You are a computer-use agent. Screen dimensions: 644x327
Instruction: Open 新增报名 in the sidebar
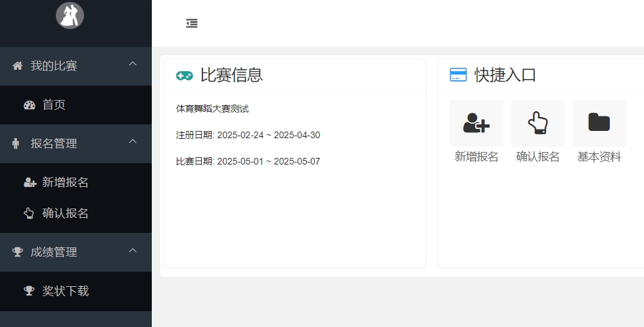click(65, 182)
